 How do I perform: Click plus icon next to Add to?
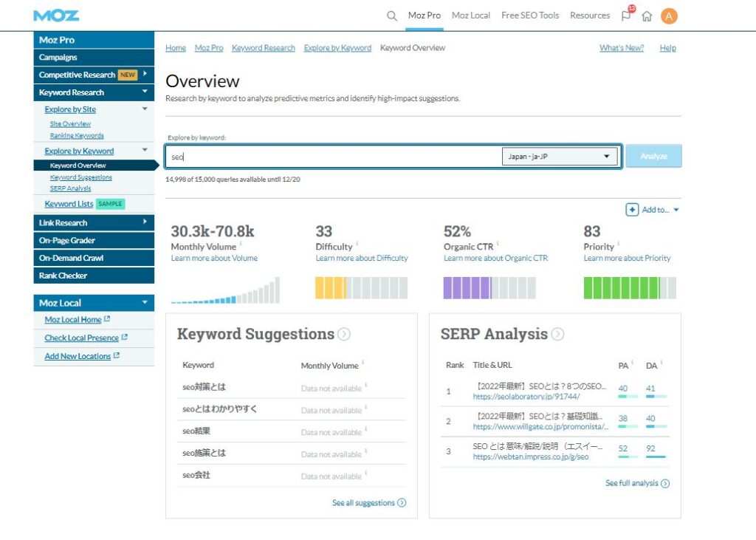(x=632, y=210)
